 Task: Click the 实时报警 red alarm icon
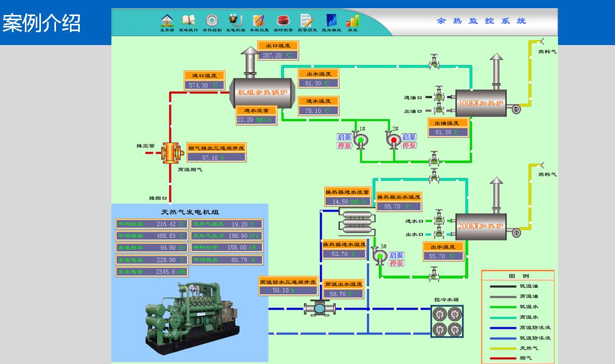point(283,21)
